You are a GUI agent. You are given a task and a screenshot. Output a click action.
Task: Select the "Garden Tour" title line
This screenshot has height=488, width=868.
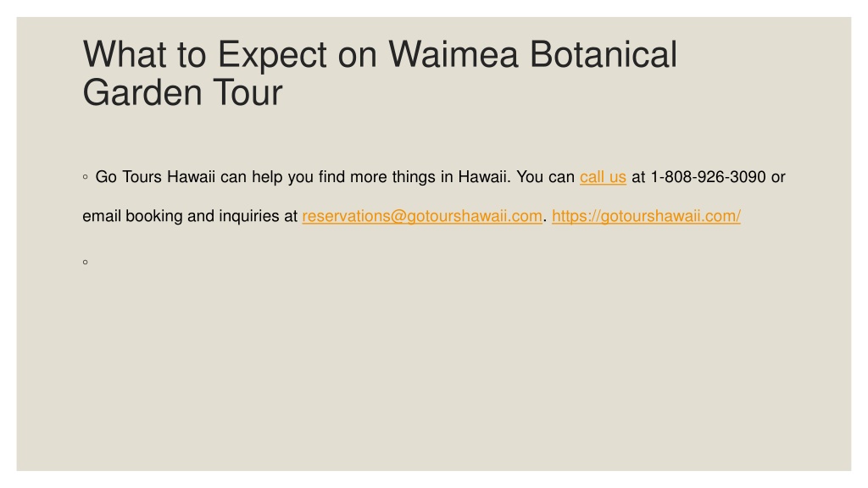tap(183, 92)
